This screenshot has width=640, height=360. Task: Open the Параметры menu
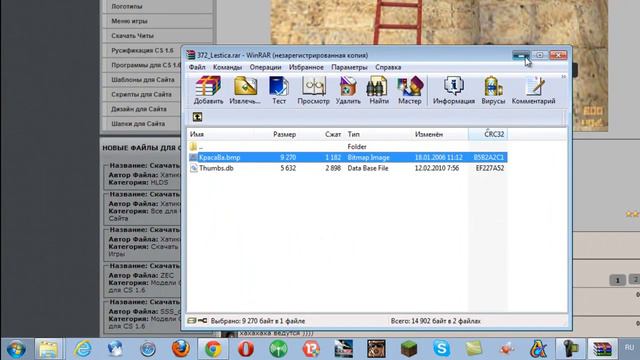point(349,67)
